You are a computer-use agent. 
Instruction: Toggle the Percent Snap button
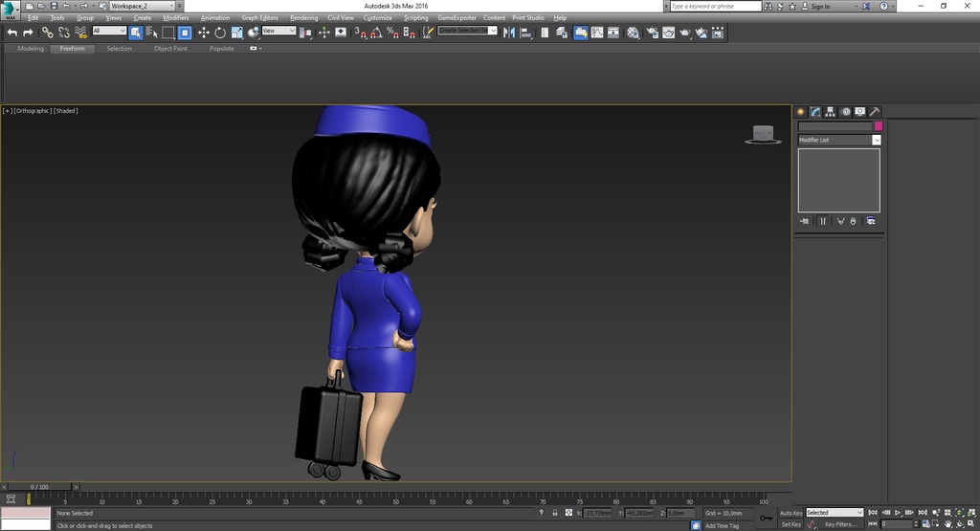pyautogui.click(x=393, y=33)
